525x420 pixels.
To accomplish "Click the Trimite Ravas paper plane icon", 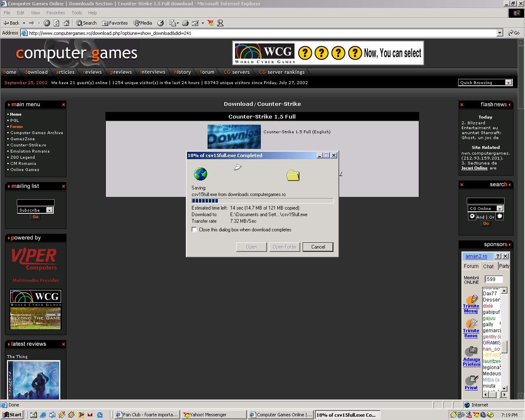I will pyautogui.click(x=472, y=324).
